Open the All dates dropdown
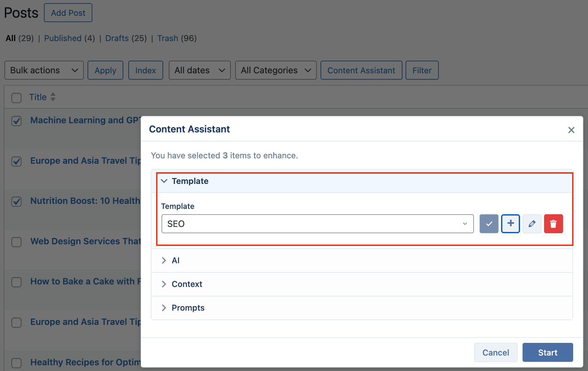Image resolution: width=588 pixels, height=371 pixels. [x=200, y=70]
